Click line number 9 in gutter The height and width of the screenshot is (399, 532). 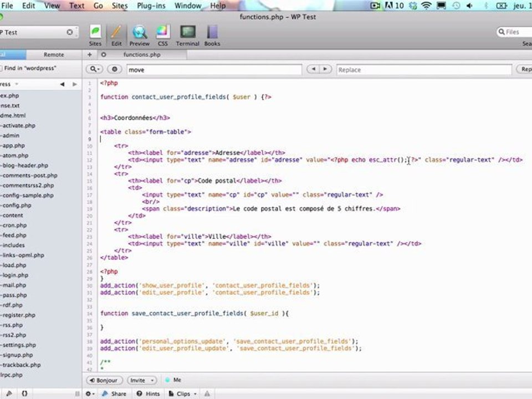click(90, 139)
